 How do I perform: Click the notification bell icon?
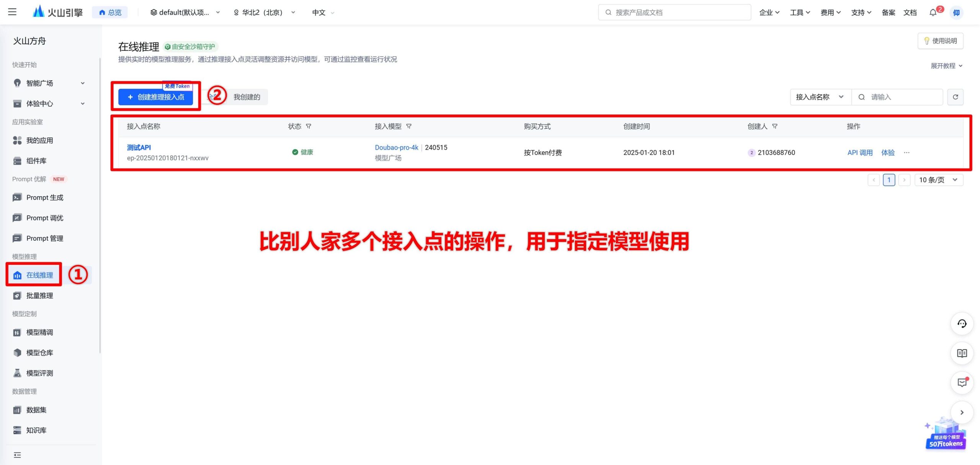tap(933, 13)
